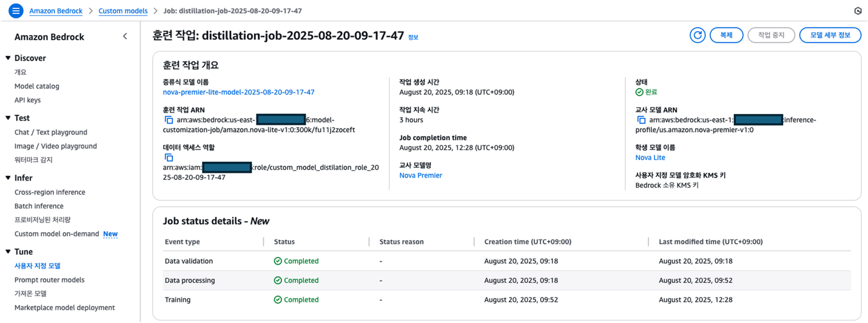Click the 정보 info link beside title
868x323 pixels.
tap(413, 37)
